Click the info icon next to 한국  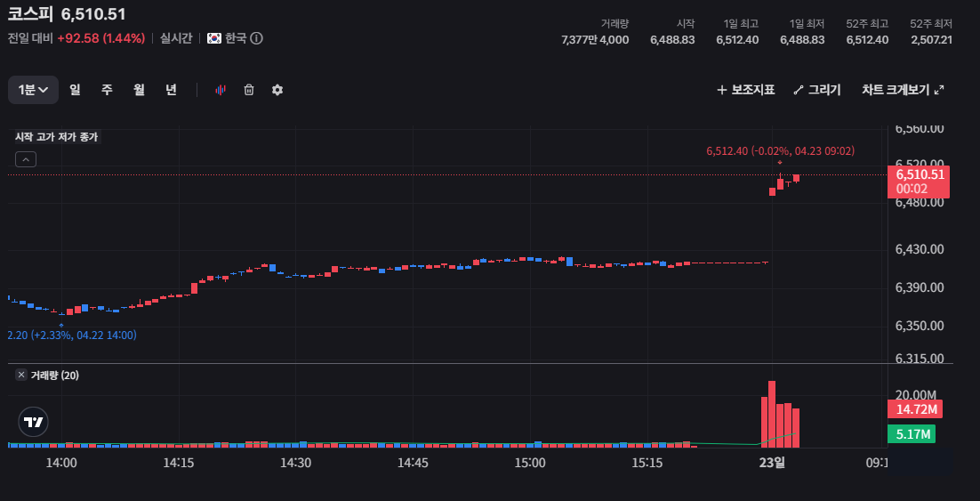point(256,38)
